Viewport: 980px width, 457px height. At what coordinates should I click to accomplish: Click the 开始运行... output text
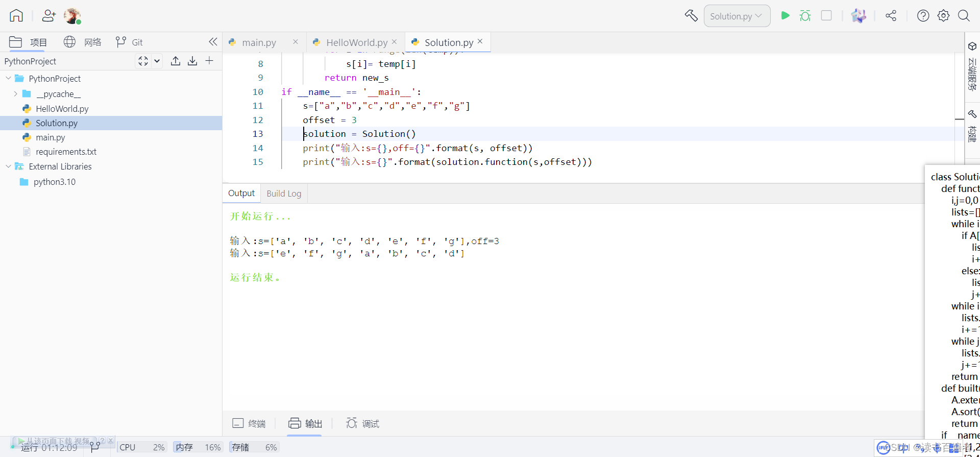(x=260, y=217)
